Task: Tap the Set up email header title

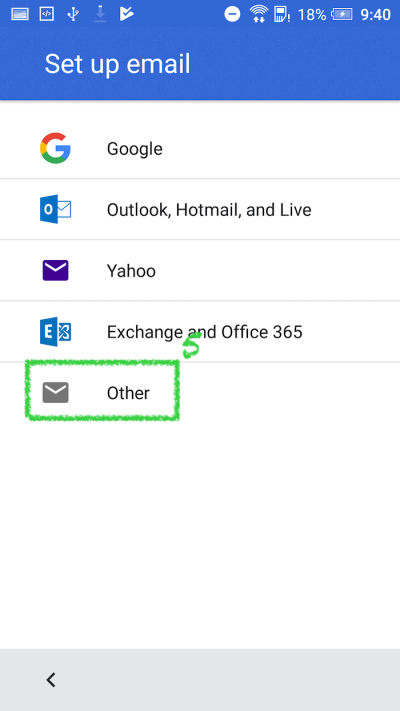Action: [x=117, y=64]
